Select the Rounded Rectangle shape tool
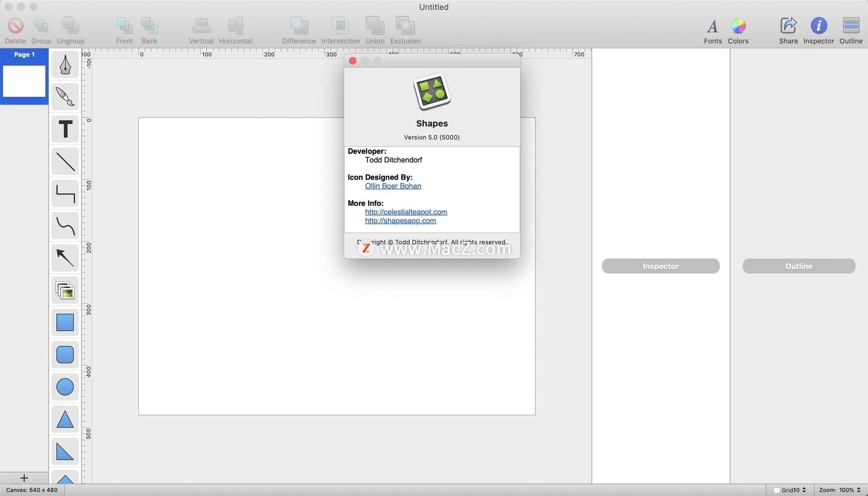 65,355
